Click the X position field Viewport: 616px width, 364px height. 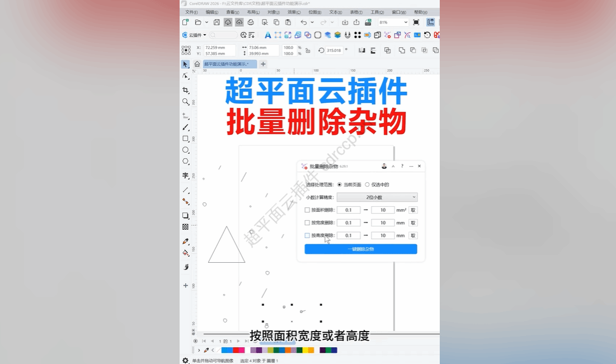(219, 48)
